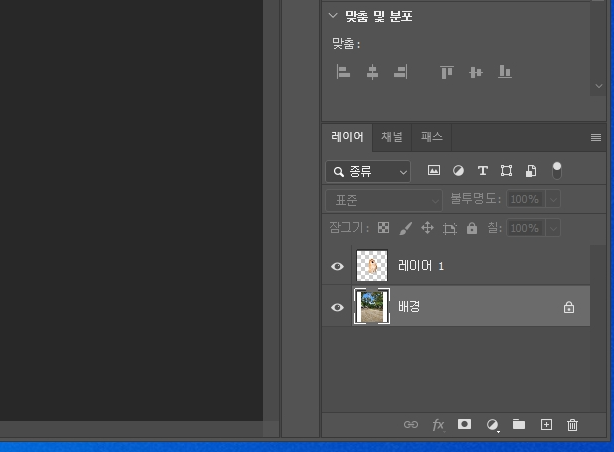Open the 표준 blend mode dropdown
Viewport: 614px width, 452px height.
(x=384, y=200)
